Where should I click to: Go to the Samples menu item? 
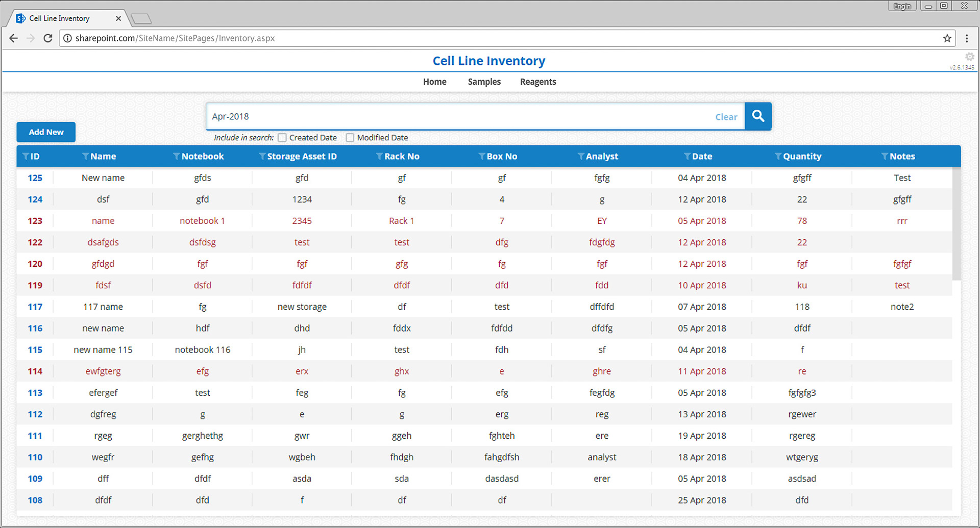click(x=484, y=82)
